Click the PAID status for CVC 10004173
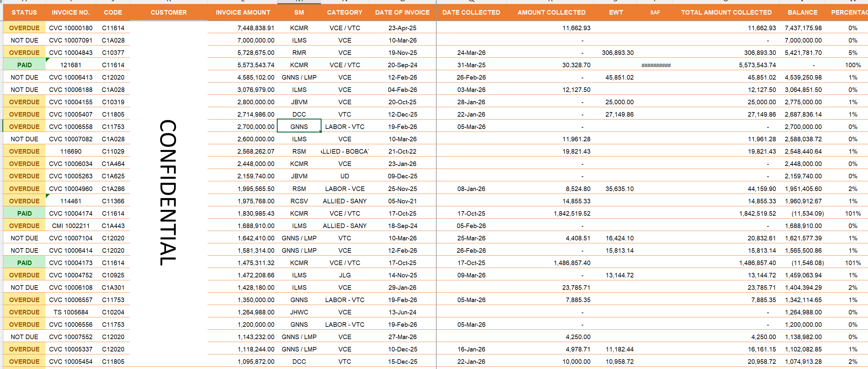 [24, 263]
